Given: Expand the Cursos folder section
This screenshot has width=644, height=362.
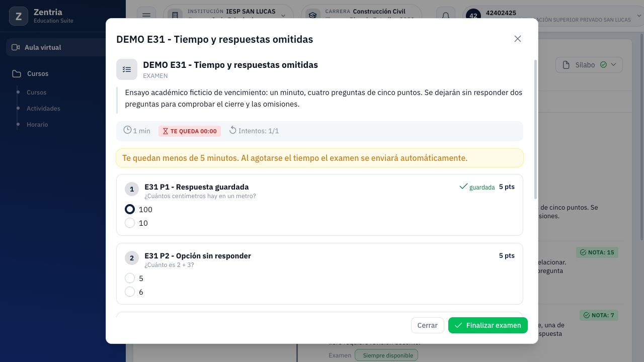Looking at the screenshot, I should 38,73.
